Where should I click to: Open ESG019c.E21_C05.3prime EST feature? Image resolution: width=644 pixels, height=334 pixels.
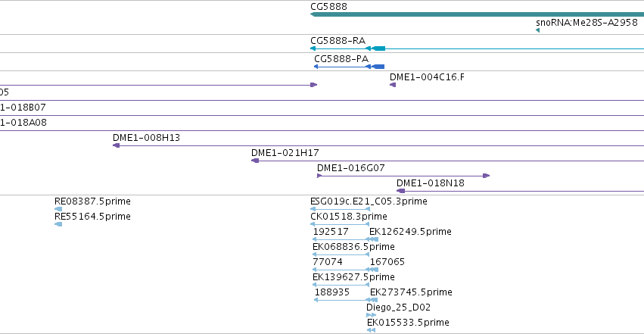click(x=340, y=209)
